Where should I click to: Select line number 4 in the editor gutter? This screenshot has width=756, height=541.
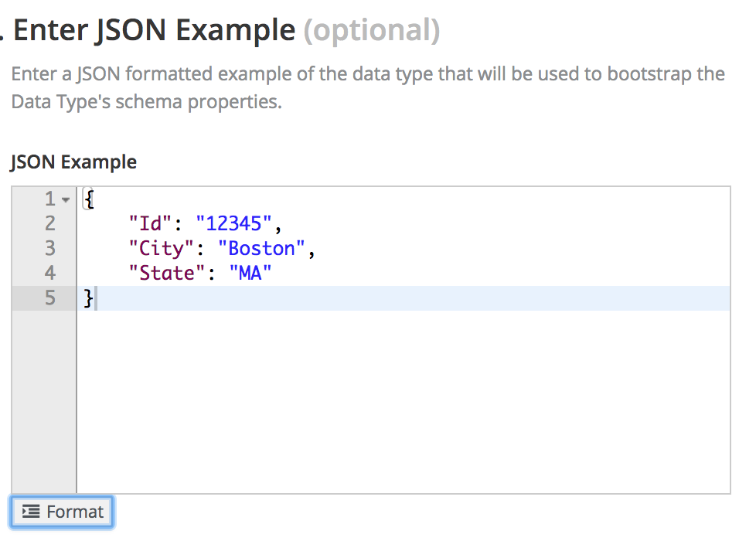pos(50,273)
